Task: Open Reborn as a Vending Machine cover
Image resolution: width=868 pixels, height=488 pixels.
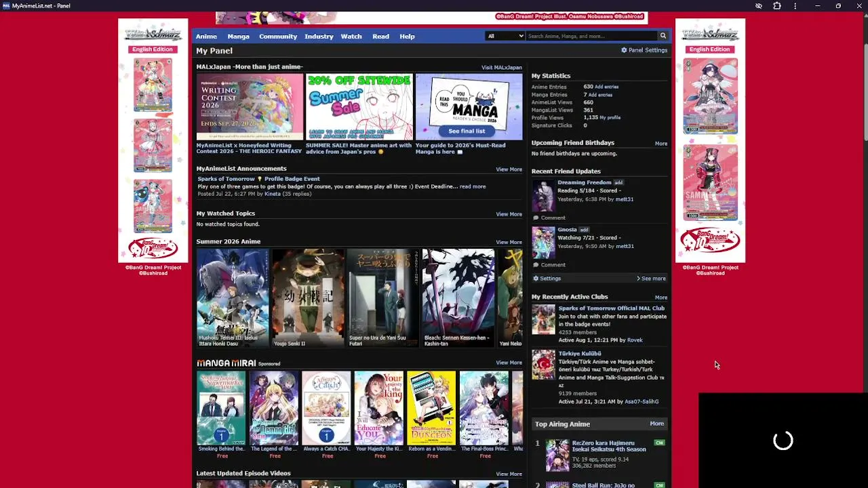Action: click(431, 407)
